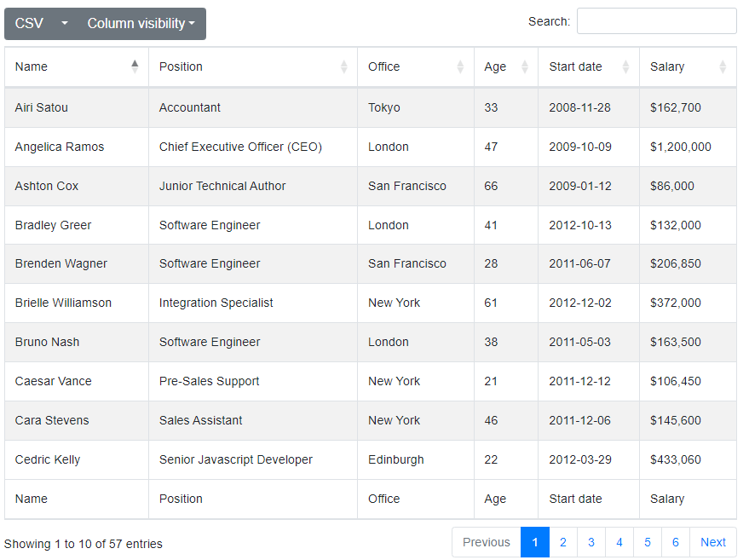
Task: Select the Bruno Nash name cell
Action: point(77,342)
